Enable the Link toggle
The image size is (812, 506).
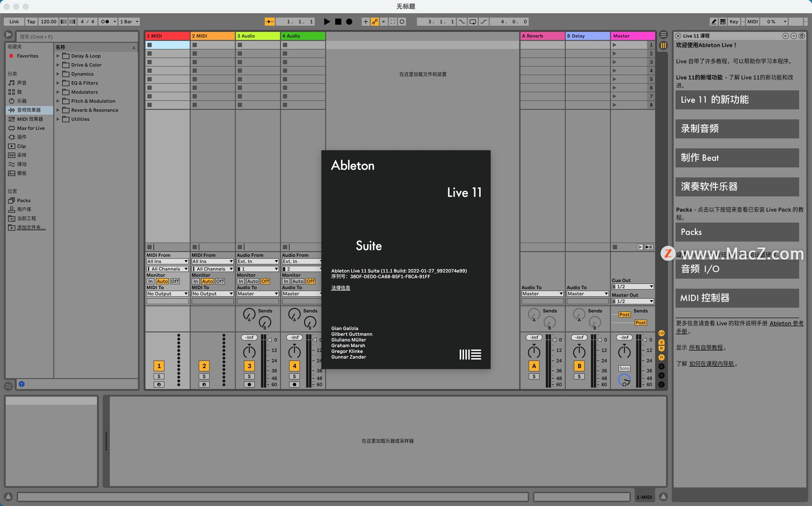coord(14,22)
